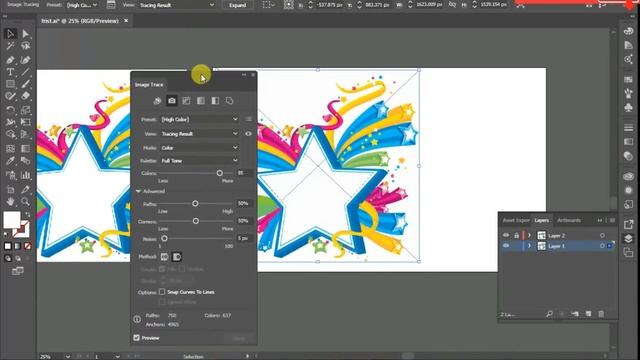Choose Outline preset icon in Image Trace
The image size is (640, 360).
tap(230, 101)
